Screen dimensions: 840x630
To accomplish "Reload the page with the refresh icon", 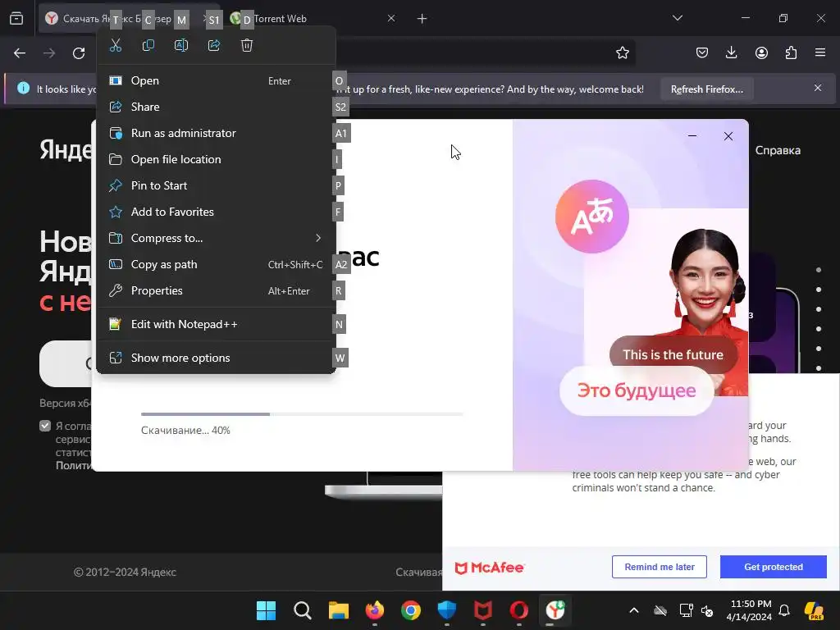I will coord(79,53).
